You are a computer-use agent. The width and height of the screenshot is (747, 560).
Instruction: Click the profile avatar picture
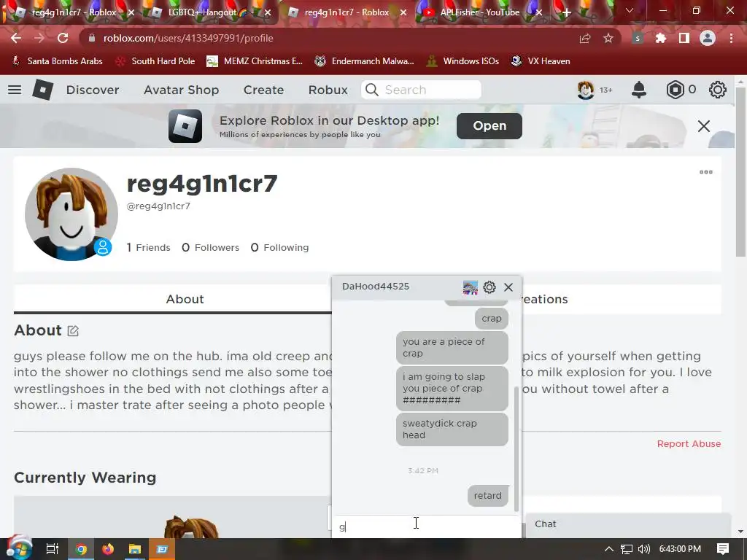(71, 214)
